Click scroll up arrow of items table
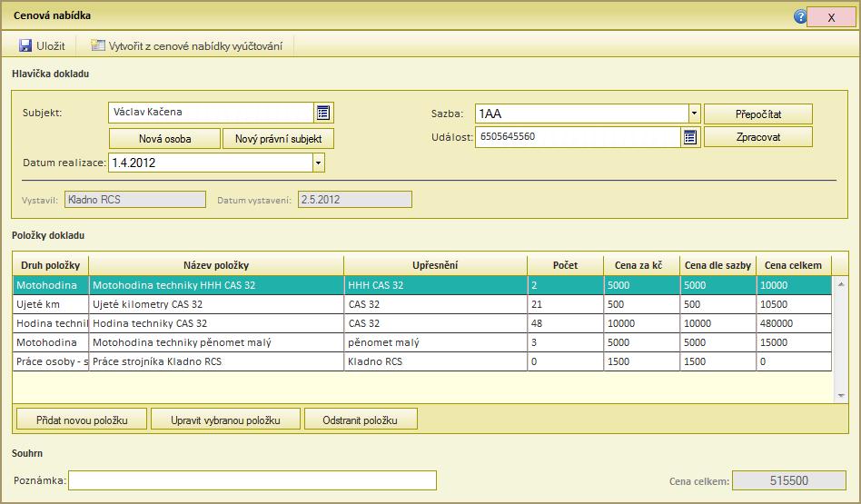Viewport: 861px width, 504px height. (841, 284)
